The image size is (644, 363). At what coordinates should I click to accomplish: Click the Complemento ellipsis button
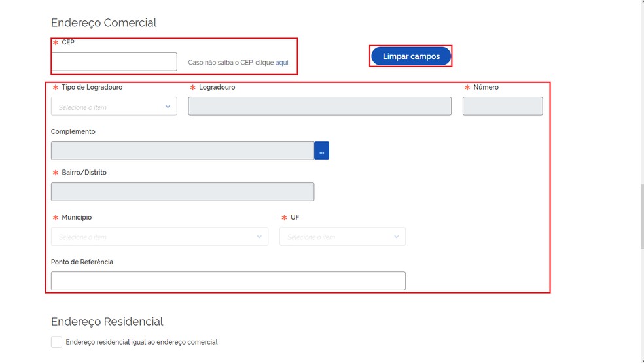(x=321, y=150)
